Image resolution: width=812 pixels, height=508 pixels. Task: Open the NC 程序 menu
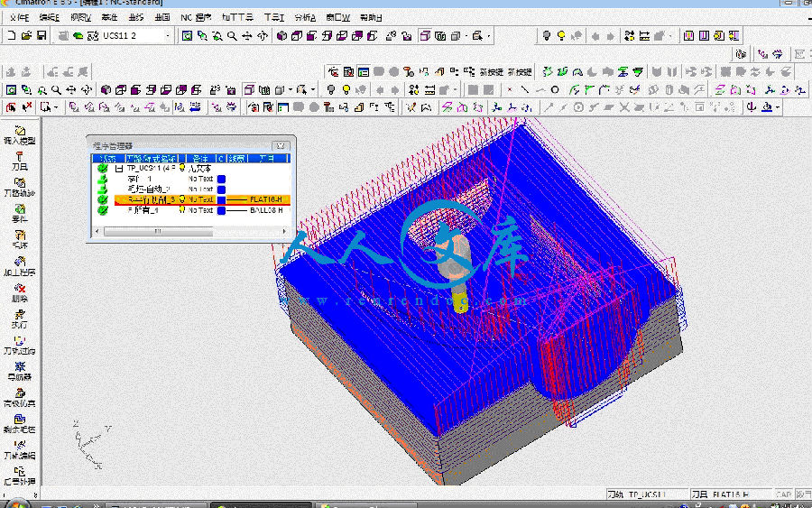point(196,18)
